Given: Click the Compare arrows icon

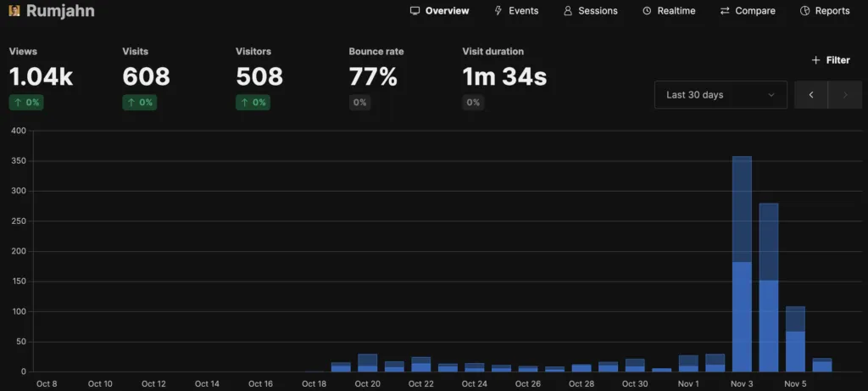Looking at the screenshot, I should [x=725, y=11].
